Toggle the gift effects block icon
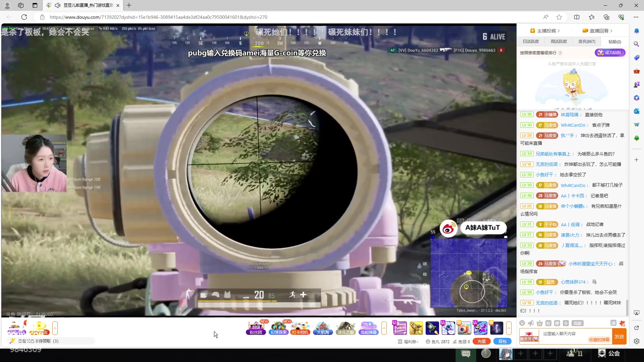The image size is (644, 362). click(x=622, y=323)
